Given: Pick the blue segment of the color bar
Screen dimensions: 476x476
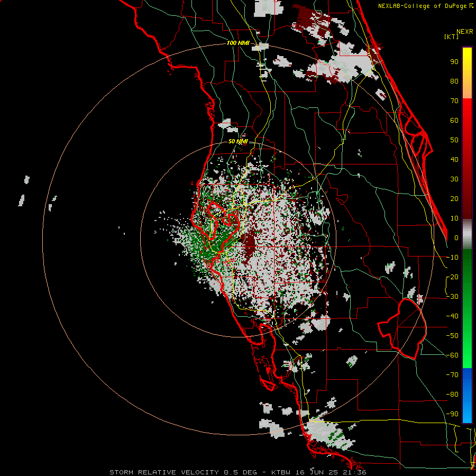Looking at the screenshot, I should 467,396.
